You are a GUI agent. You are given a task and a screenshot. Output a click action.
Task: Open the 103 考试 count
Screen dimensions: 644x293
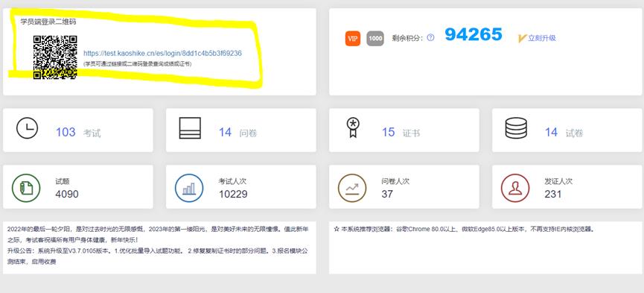(66, 132)
